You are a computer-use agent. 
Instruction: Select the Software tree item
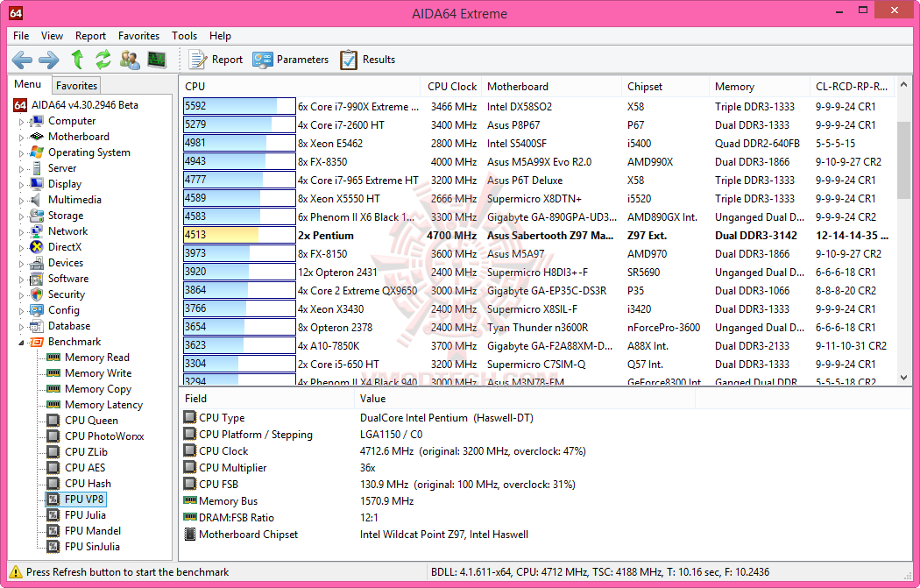click(68, 279)
